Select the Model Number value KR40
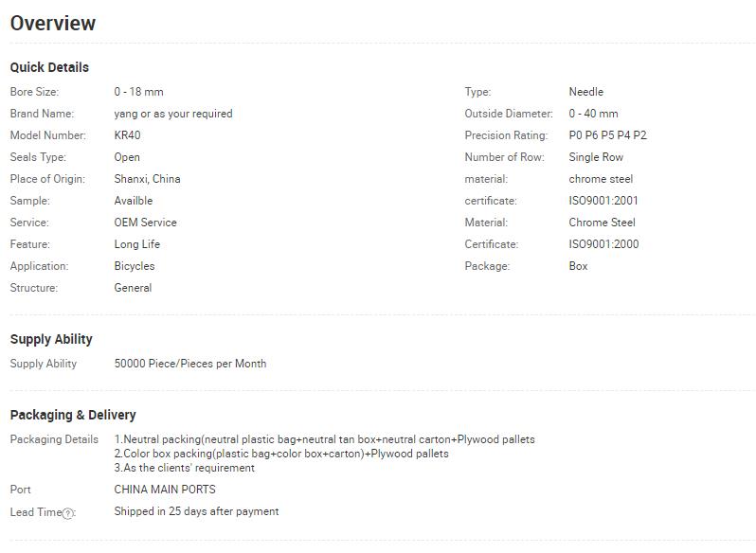This screenshot has width=756, height=553. click(x=127, y=135)
